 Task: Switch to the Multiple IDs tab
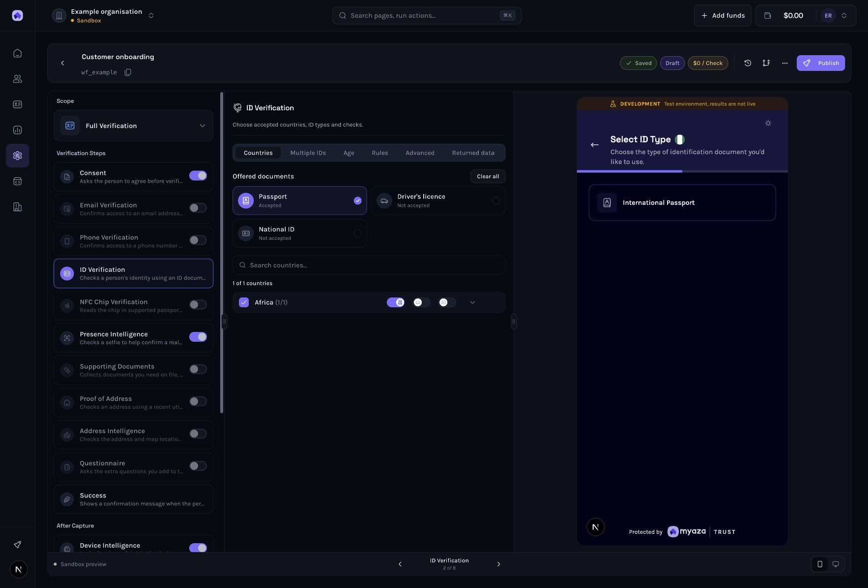pos(308,153)
